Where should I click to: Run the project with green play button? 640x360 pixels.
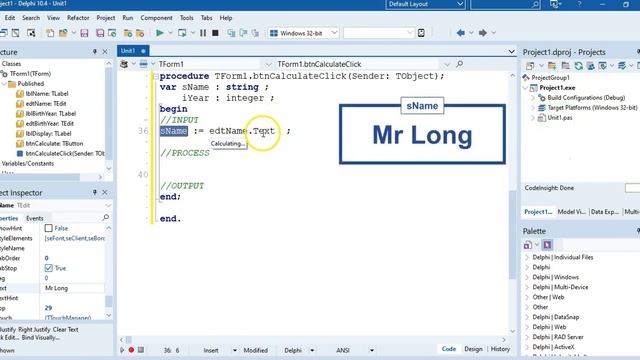[x=160, y=33]
